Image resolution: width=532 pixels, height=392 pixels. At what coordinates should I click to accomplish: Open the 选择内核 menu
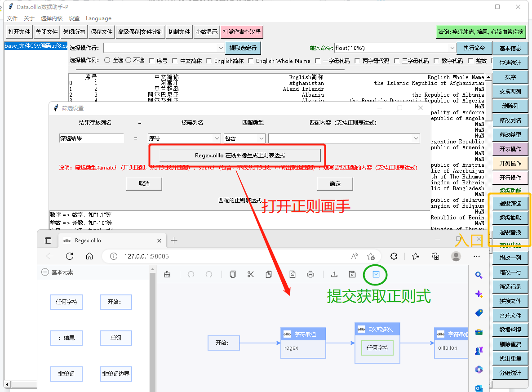click(x=51, y=18)
